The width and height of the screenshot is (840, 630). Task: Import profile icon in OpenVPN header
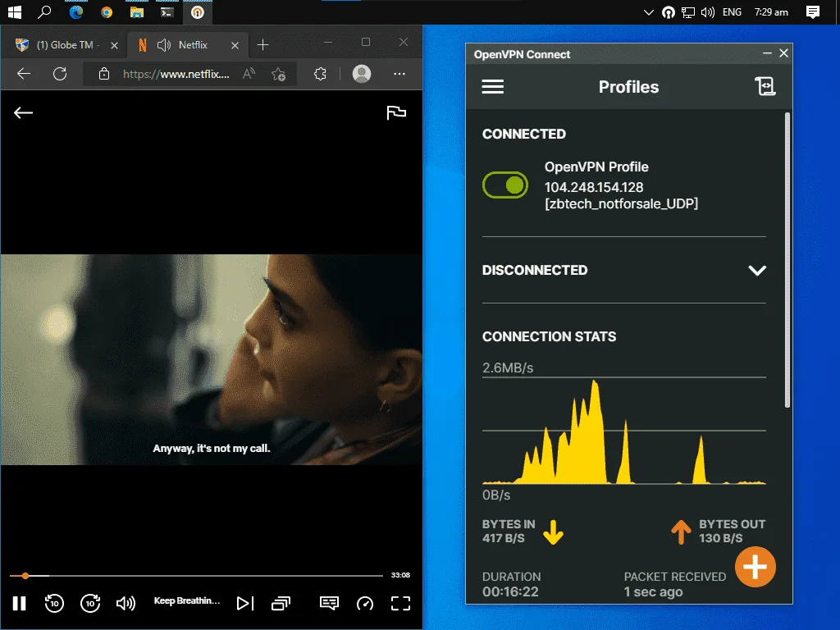tap(765, 86)
